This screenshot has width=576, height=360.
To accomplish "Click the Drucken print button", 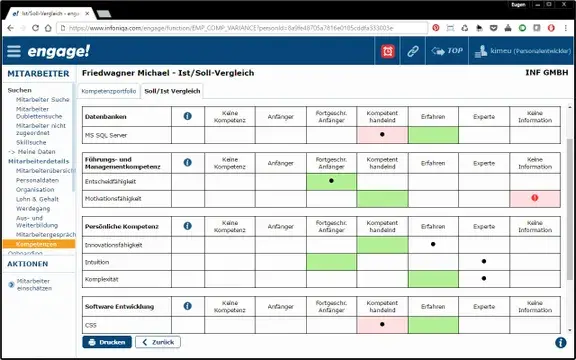I will pos(107,342).
